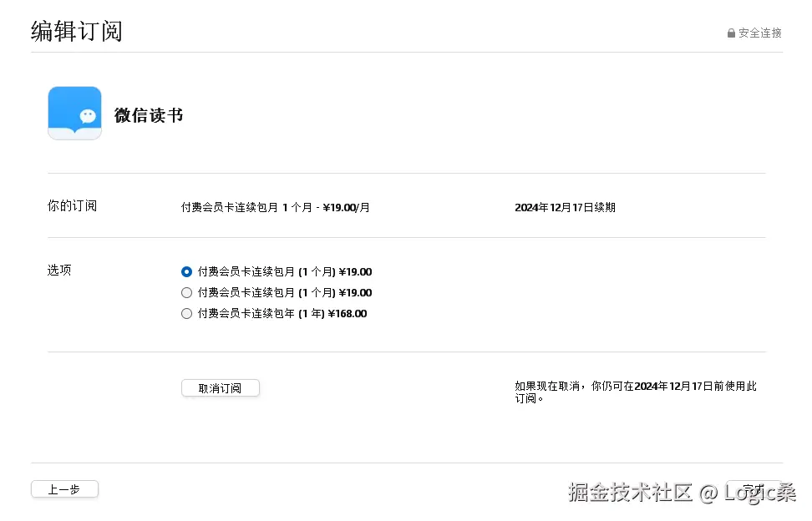Click the 编辑订阅 page title
The image size is (812, 521).
[78, 30]
